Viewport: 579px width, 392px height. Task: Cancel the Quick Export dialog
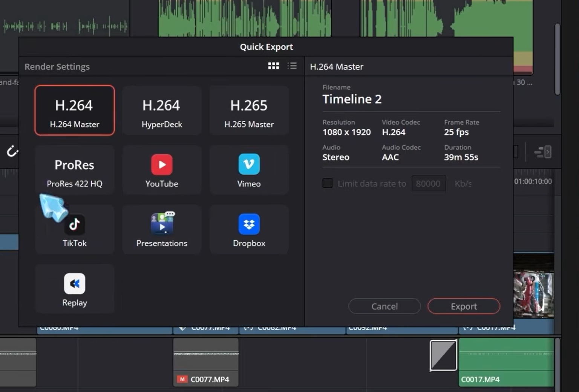[384, 306]
